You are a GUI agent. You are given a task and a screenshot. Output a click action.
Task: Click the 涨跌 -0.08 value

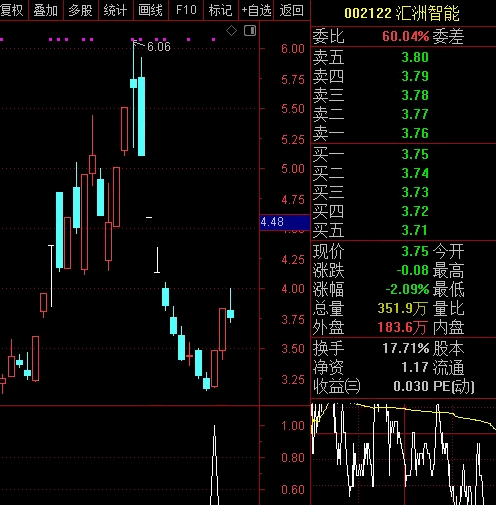pos(413,270)
